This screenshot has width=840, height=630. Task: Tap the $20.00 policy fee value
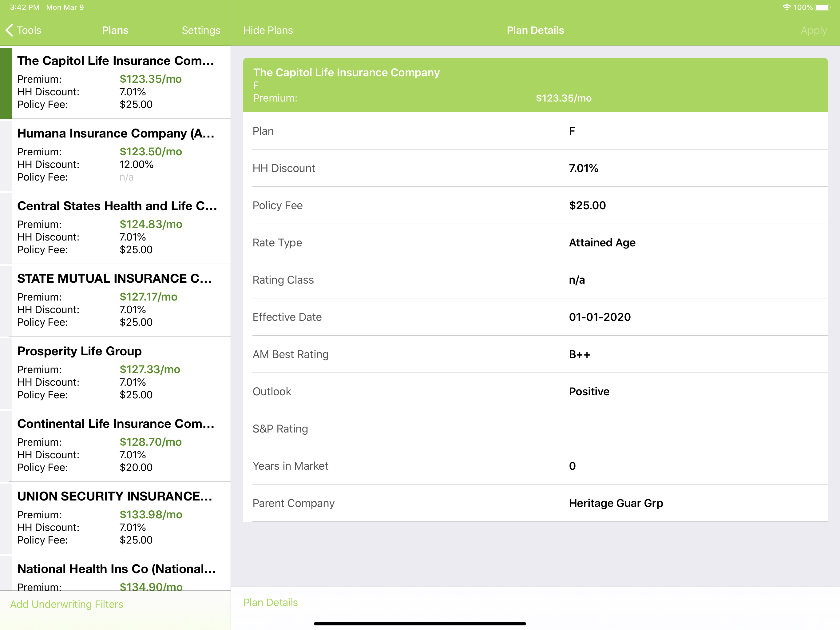pyautogui.click(x=136, y=467)
